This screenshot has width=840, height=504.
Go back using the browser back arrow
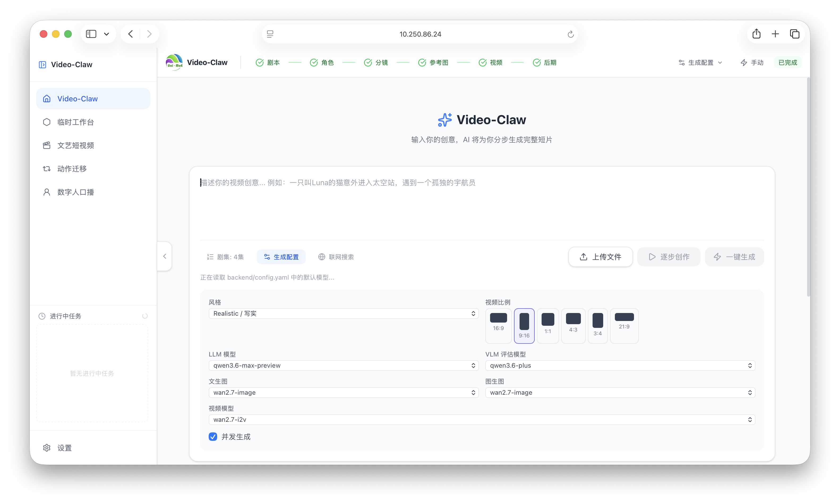coord(130,34)
